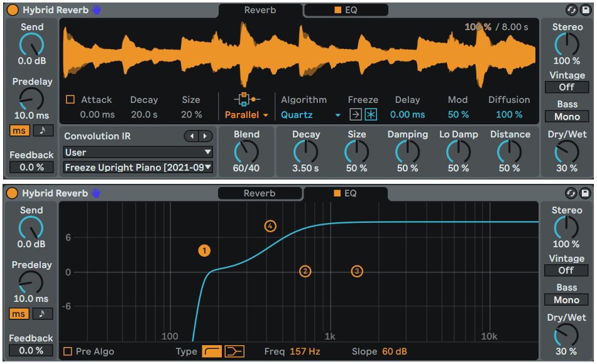
Task: Open the EQ tab in the top device
Action: click(346, 10)
